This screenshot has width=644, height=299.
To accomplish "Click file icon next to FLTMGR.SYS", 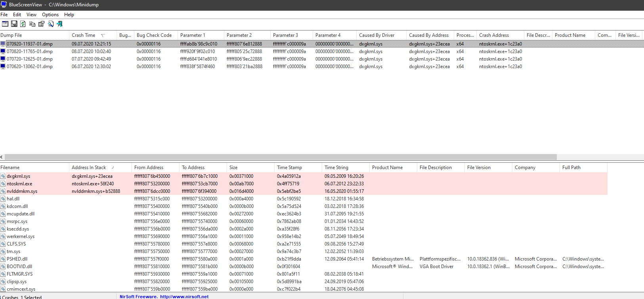I will pyautogui.click(x=3, y=274).
